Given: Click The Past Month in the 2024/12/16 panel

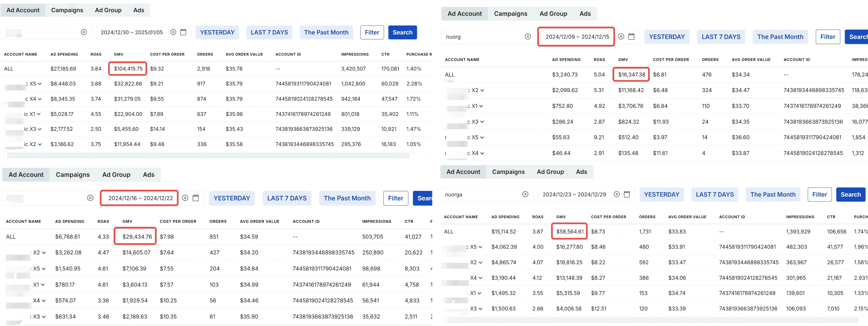Looking at the screenshot, I should tap(347, 198).
